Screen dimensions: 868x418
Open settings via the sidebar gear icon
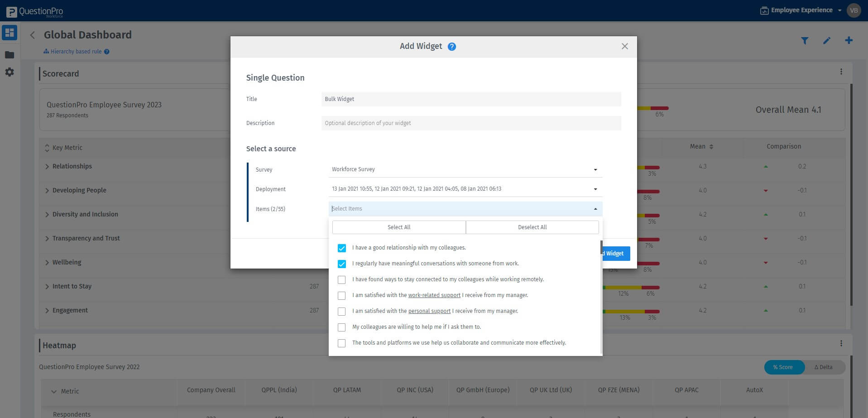tap(9, 72)
